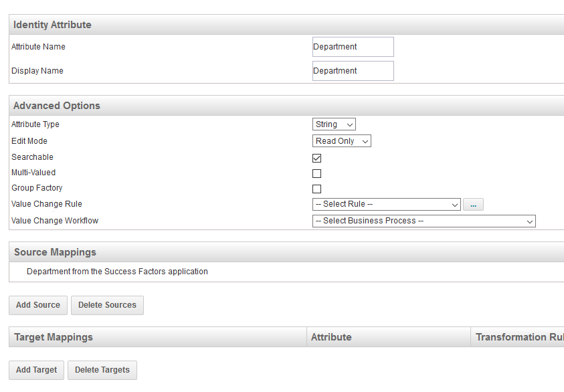Viewport: 564px width, 392px height.
Task: Click the Source Mappings section header
Action: pyautogui.click(x=55, y=252)
